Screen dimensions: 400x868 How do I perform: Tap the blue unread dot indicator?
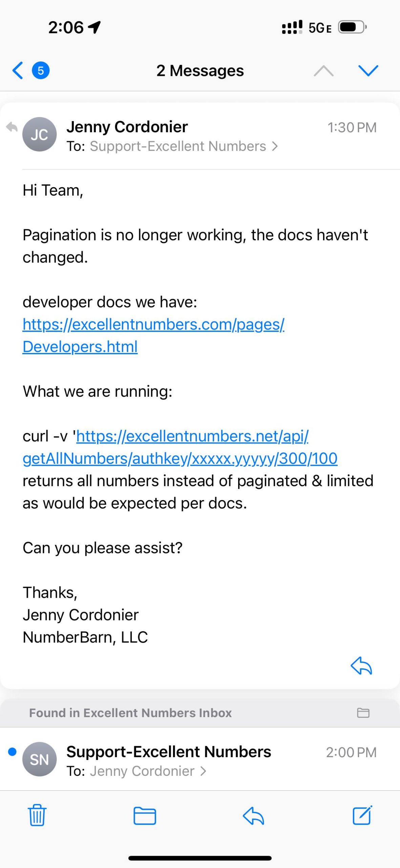pyautogui.click(x=12, y=752)
